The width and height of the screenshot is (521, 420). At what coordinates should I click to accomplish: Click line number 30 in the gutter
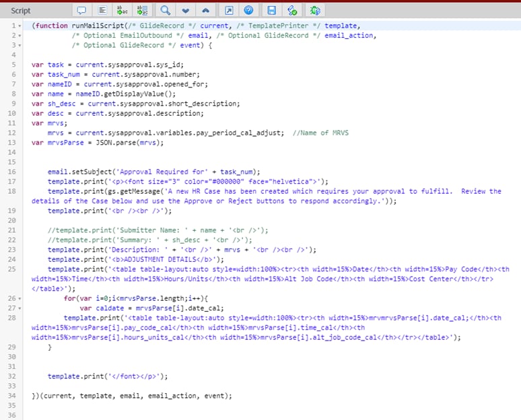12,357
